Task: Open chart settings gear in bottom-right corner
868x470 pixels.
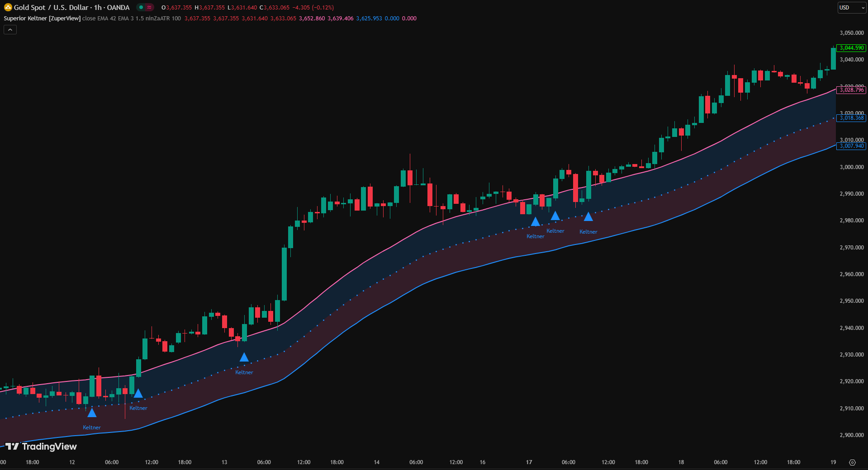Action: point(852,462)
